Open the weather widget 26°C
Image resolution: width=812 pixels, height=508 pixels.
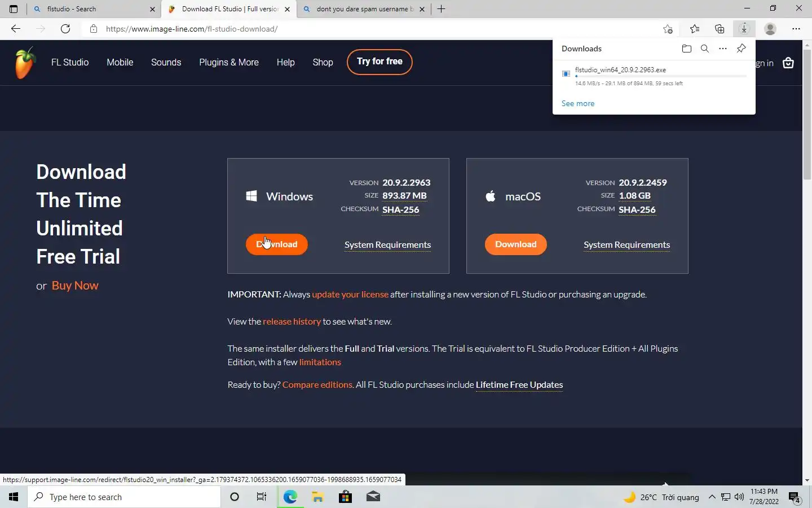tap(661, 497)
